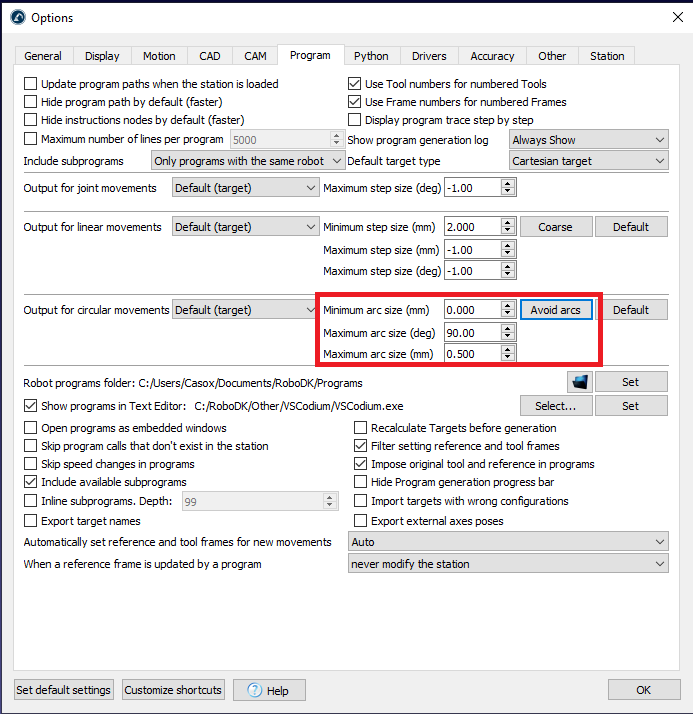Click Set default settings button
The height and width of the screenshot is (714, 693).
click(63, 690)
